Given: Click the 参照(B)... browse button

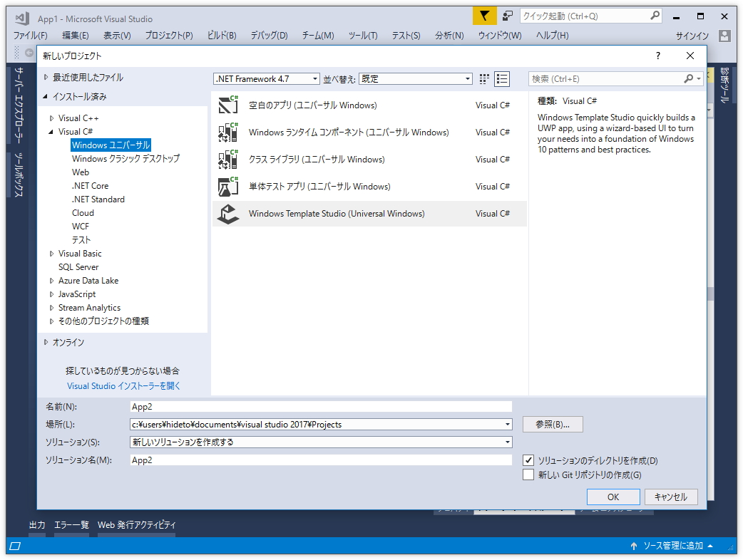Looking at the screenshot, I should [x=553, y=425].
